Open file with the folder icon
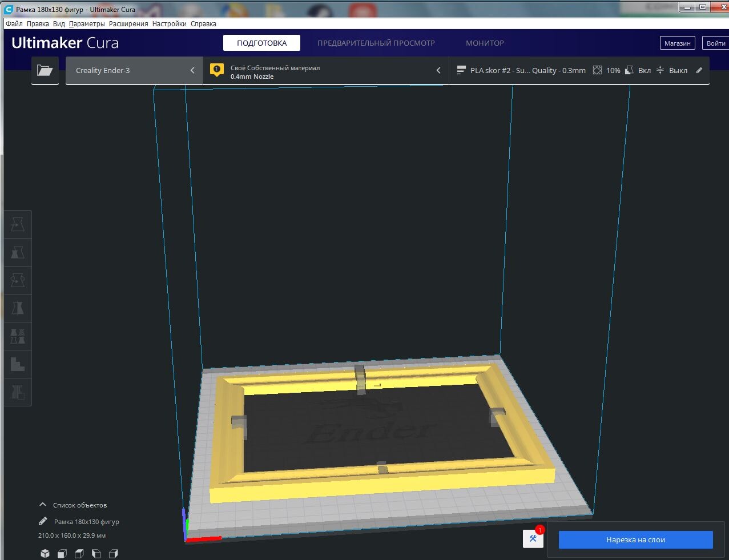Viewport: 729px width, 560px height. pyautogui.click(x=45, y=70)
